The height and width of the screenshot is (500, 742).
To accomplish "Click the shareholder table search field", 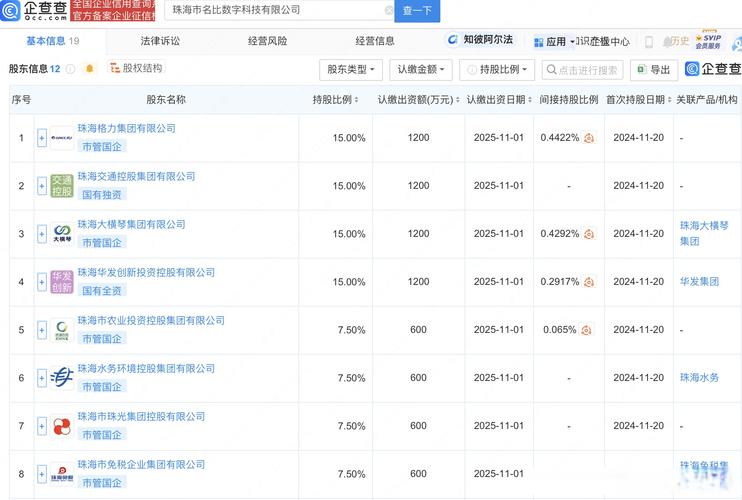I will pyautogui.click(x=583, y=70).
